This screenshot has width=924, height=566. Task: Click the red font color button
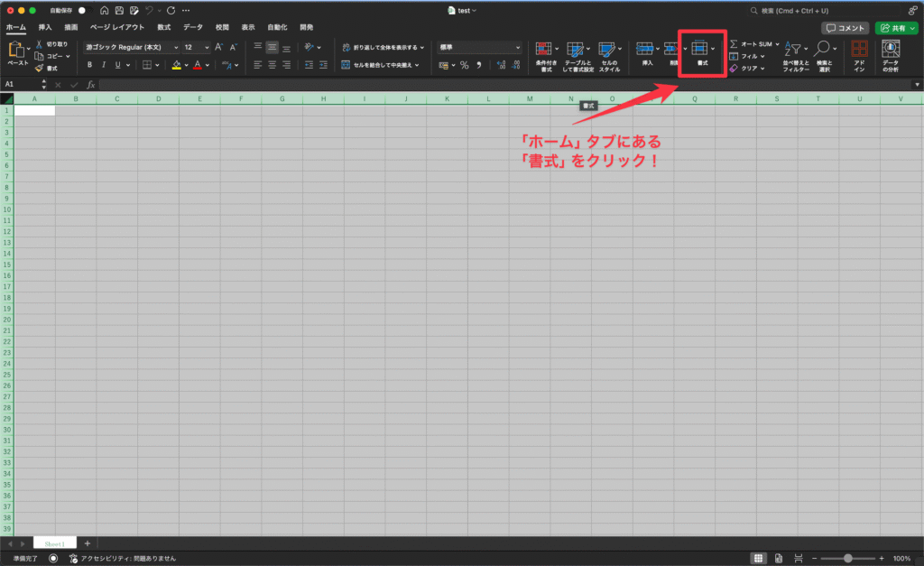pos(198,65)
